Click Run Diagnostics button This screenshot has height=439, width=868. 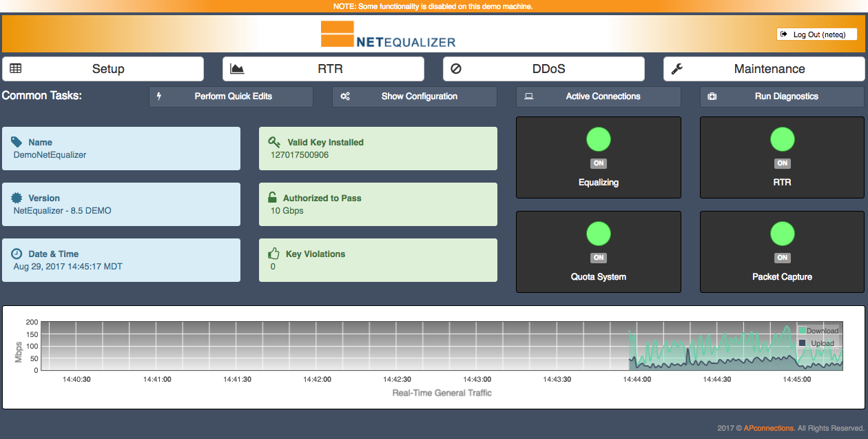click(x=783, y=96)
